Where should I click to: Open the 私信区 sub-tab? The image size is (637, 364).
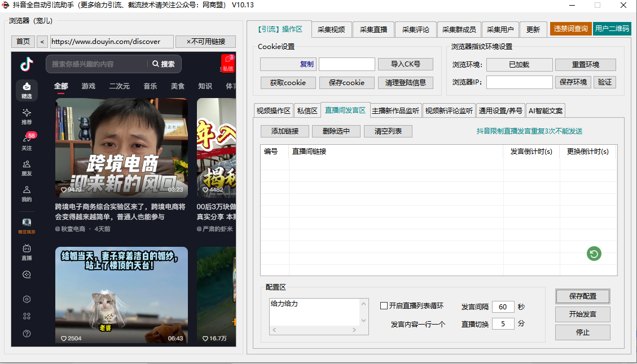307,111
